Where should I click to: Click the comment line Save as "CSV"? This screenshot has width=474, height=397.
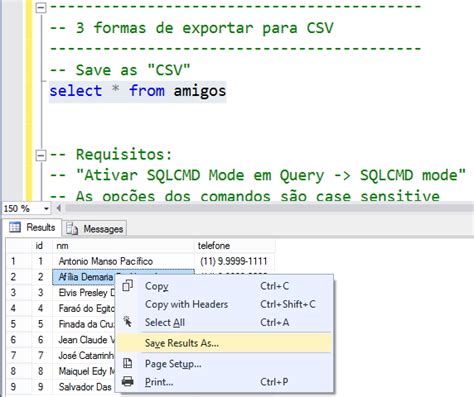120,70
